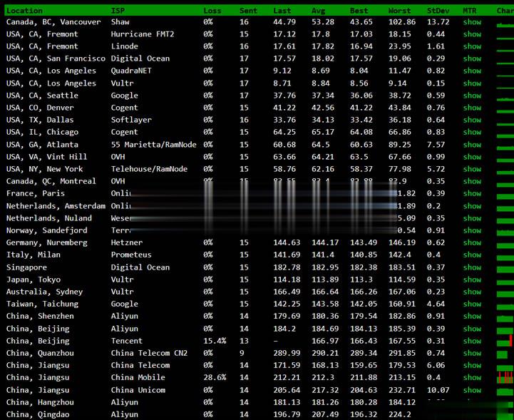This screenshot has height=420, width=514.
Task: Click location text Taiwan, Taichung
Action: pyautogui.click(x=42, y=304)
